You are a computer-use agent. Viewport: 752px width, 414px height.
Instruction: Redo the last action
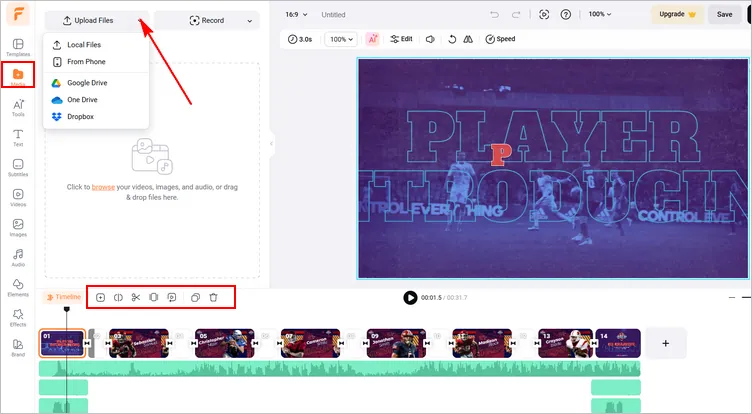pyautogui.click(x=516, y=14)
